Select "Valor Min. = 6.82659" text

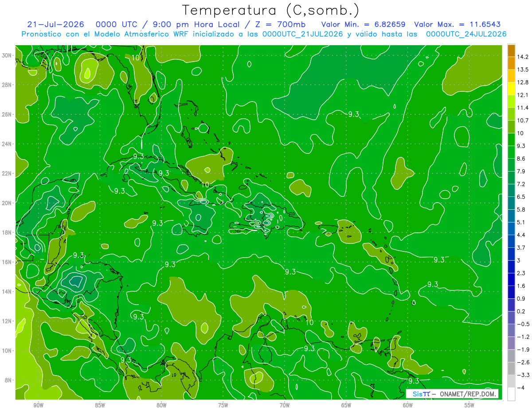(364, 24)
